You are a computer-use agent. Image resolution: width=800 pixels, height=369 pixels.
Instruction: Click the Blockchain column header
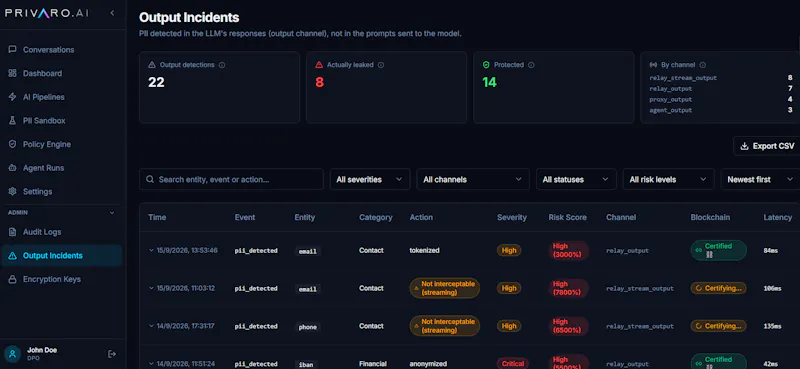(x=710, y=217)
